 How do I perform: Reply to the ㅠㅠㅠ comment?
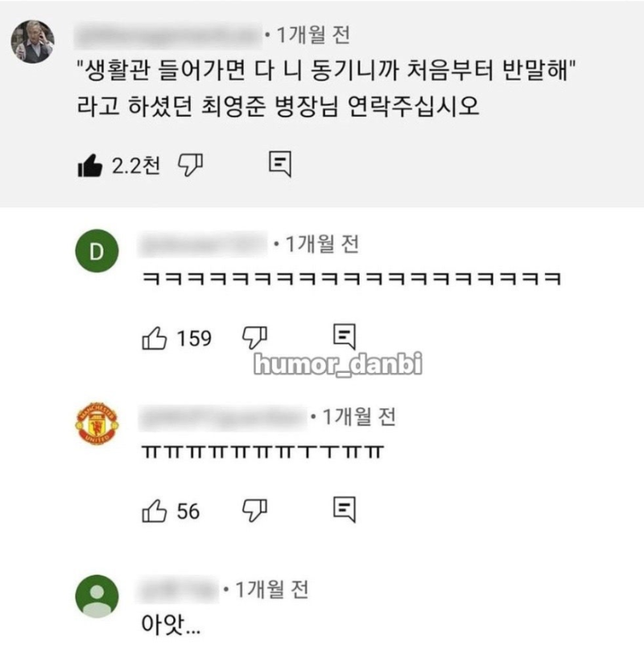pos(344,510)
